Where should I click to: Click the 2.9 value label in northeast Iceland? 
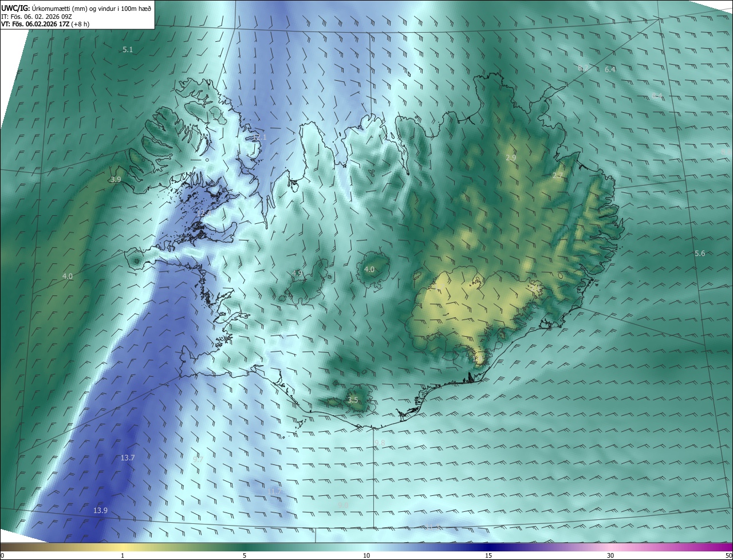pyautogui.click(x=511, y=157)
